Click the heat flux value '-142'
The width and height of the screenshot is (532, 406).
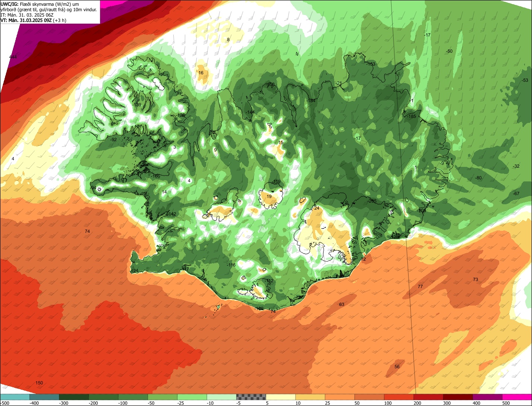click(172, 214)
